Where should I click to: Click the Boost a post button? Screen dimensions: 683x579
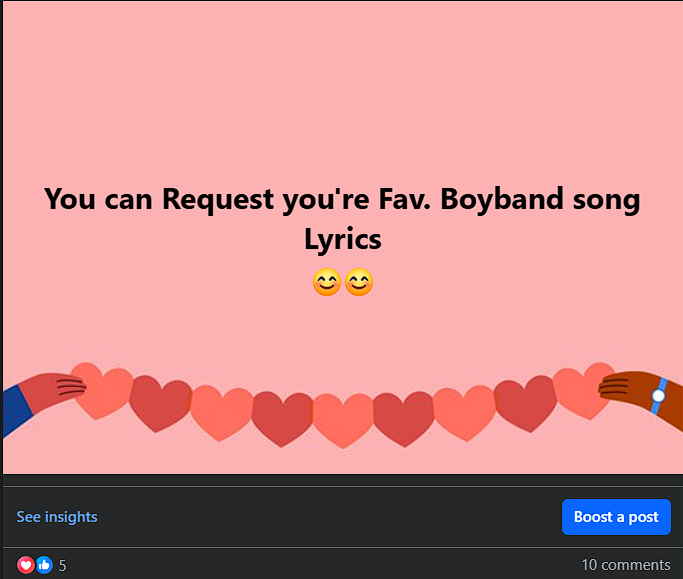click(x=616, y=517)
